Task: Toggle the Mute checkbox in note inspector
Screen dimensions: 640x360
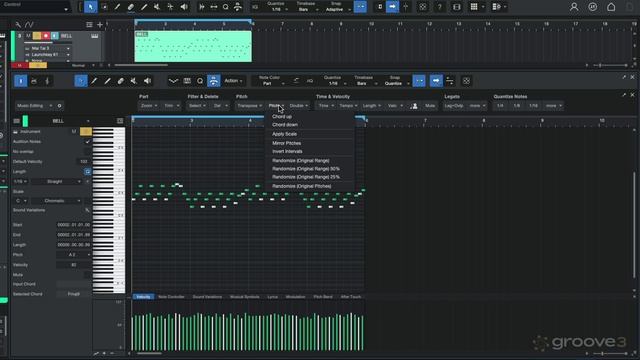Action: pyautogui.click(x=87, y=275)
